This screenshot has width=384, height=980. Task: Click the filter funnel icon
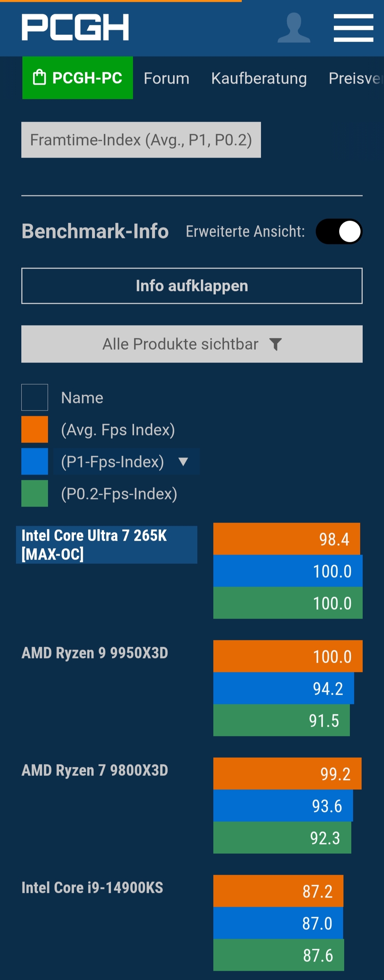pyautogui.click(x=275, y=344)
